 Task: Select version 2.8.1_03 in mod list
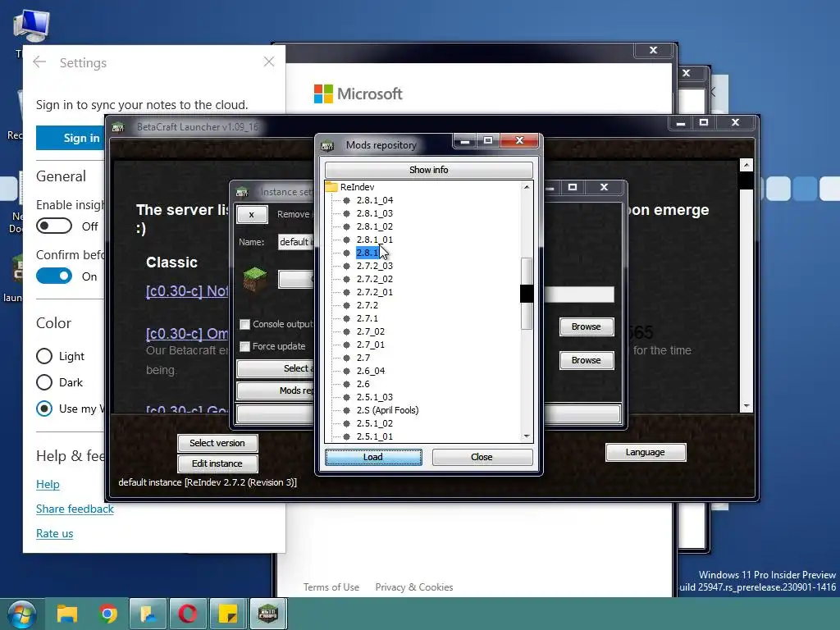[374, 213]
